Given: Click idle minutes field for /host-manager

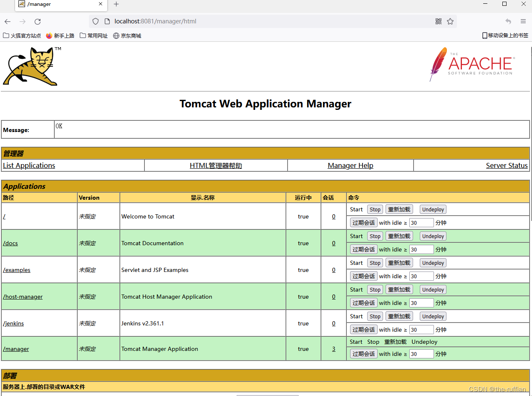Looking at the screenshot, I should pos(421,303).
